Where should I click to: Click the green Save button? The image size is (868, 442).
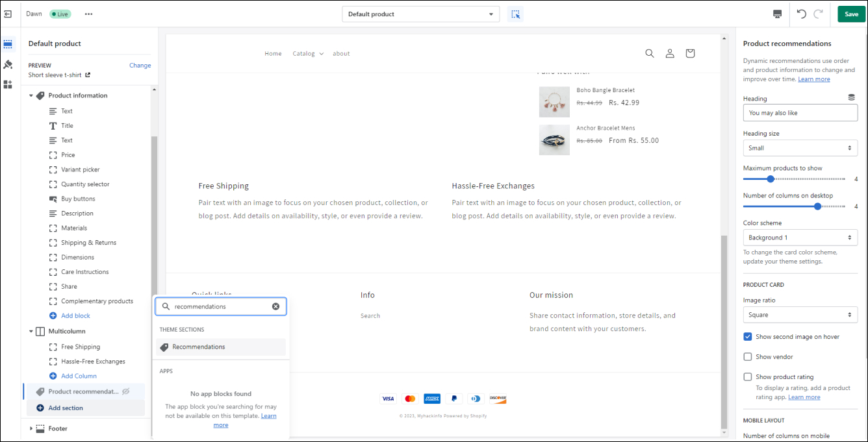click(851, 14)
